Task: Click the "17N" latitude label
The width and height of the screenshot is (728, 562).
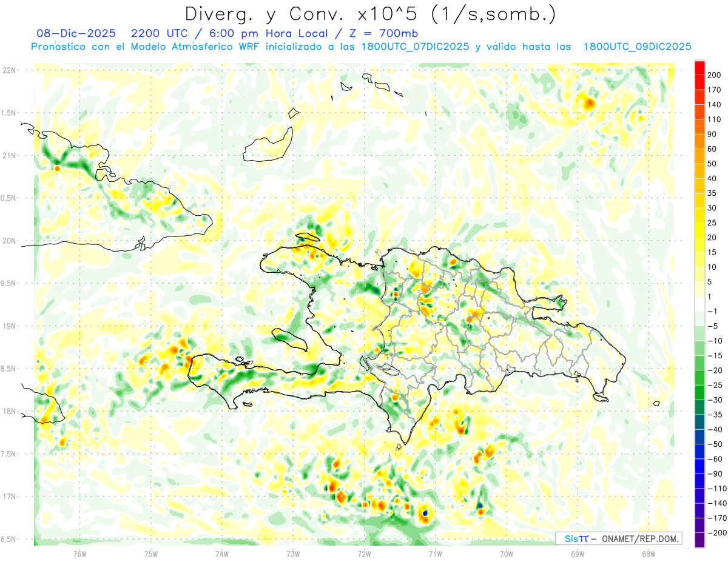Action: (8, 497)
